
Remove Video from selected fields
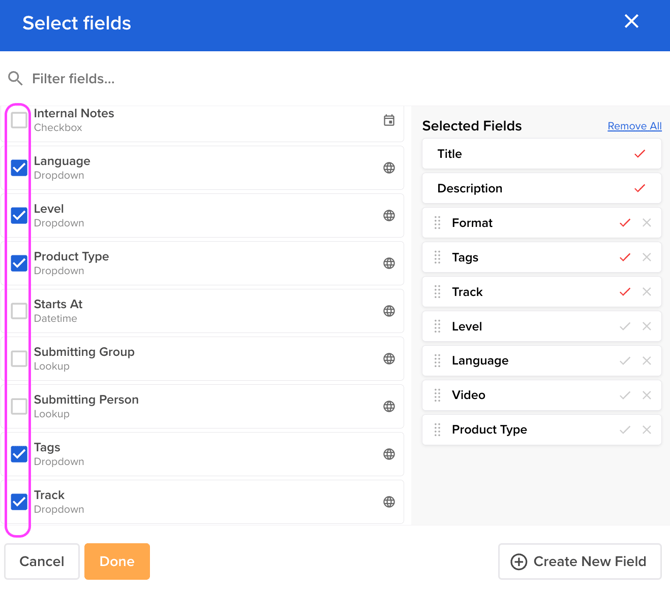coord(647,395)
